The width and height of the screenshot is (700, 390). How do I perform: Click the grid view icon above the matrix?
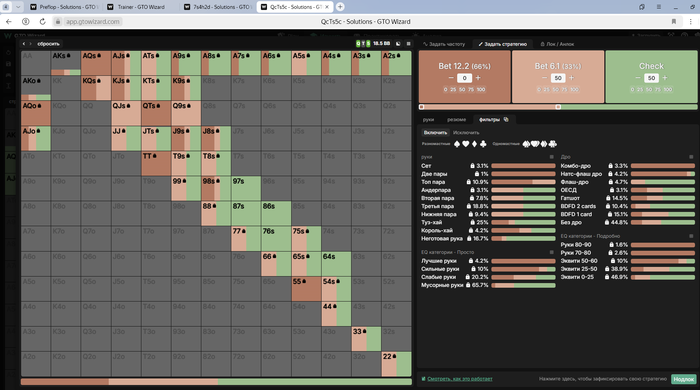408,44
